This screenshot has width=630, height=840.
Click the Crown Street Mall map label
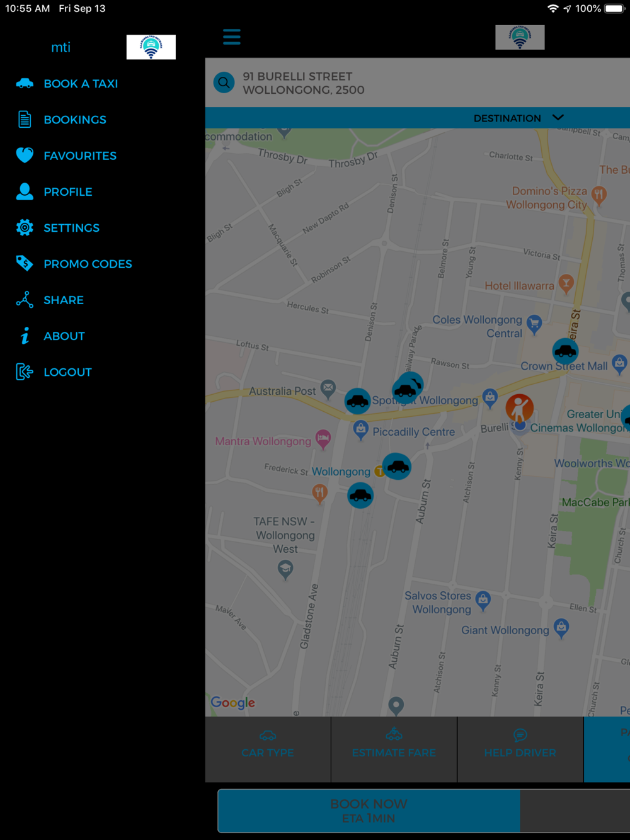tap(564, 366)
